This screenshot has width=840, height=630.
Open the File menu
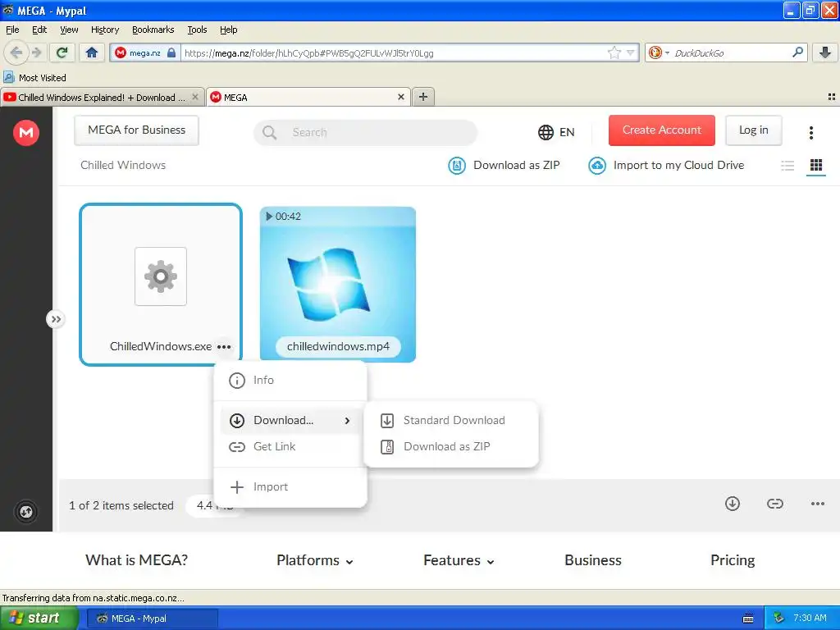click(x=12, y=30)
